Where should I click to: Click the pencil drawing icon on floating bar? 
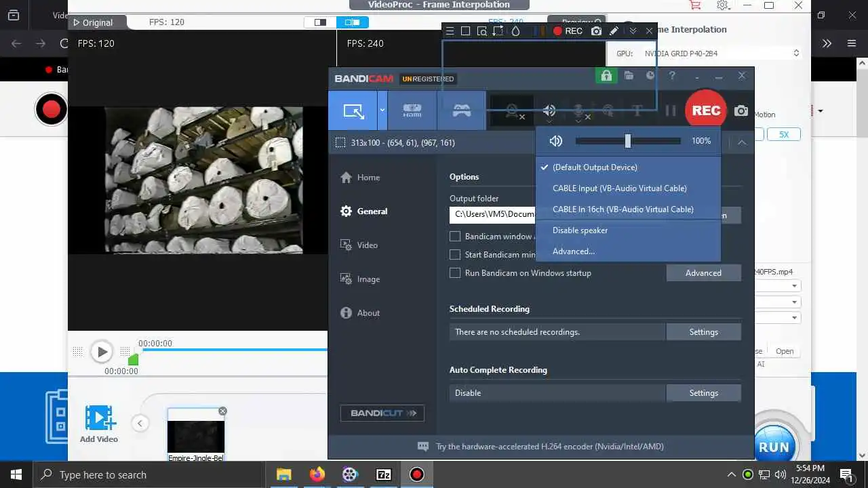click(x=614, y=31)
